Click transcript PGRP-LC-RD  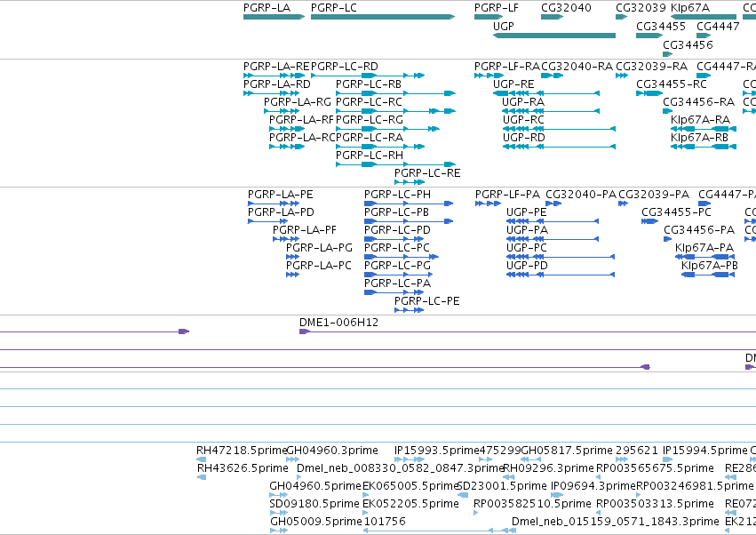(x=368, y=76)
